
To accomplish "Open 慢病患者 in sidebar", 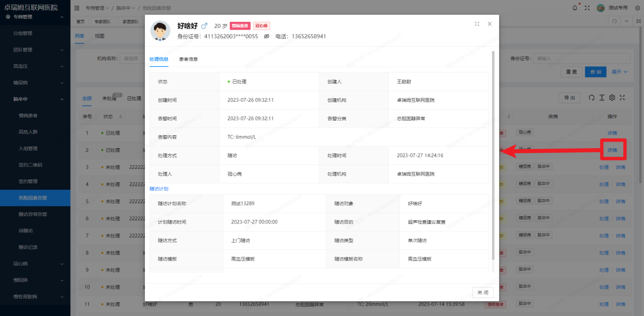I will pyautogui.click(x=35, y=116).
